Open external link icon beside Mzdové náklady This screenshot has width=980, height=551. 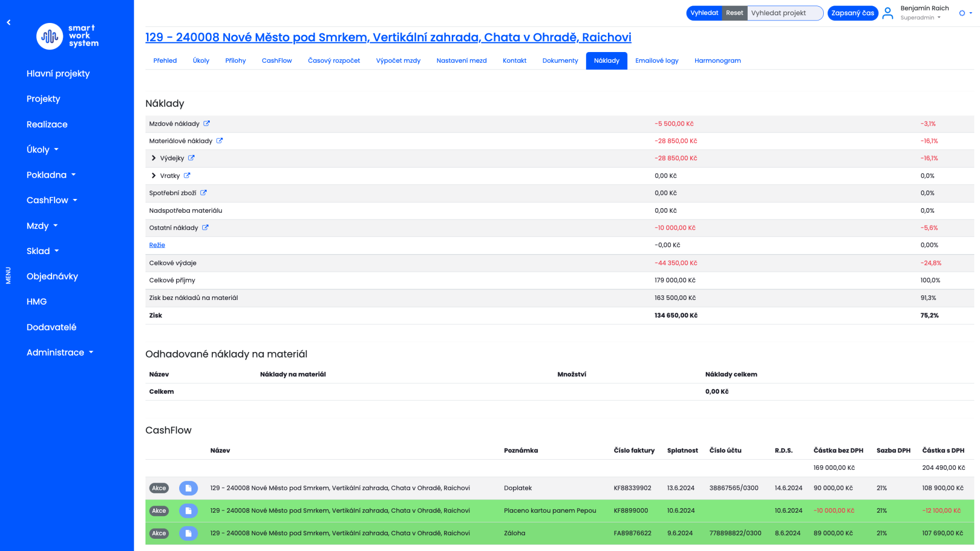(207, 123)
